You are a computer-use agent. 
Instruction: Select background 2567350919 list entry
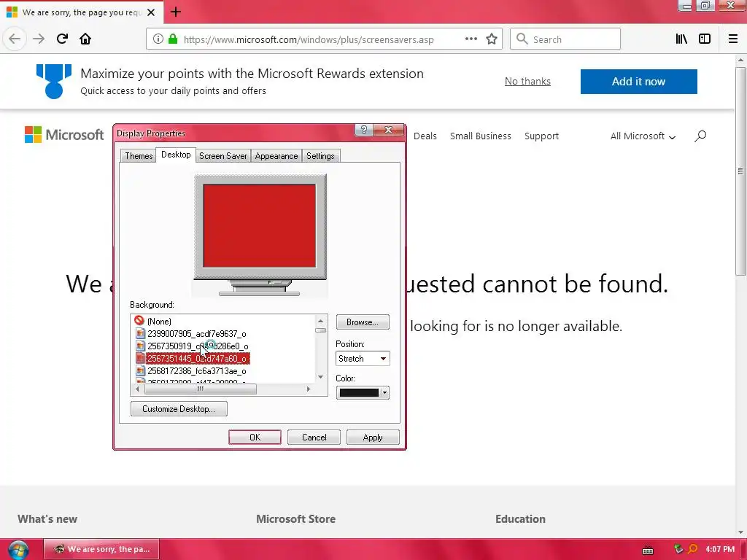197,346
